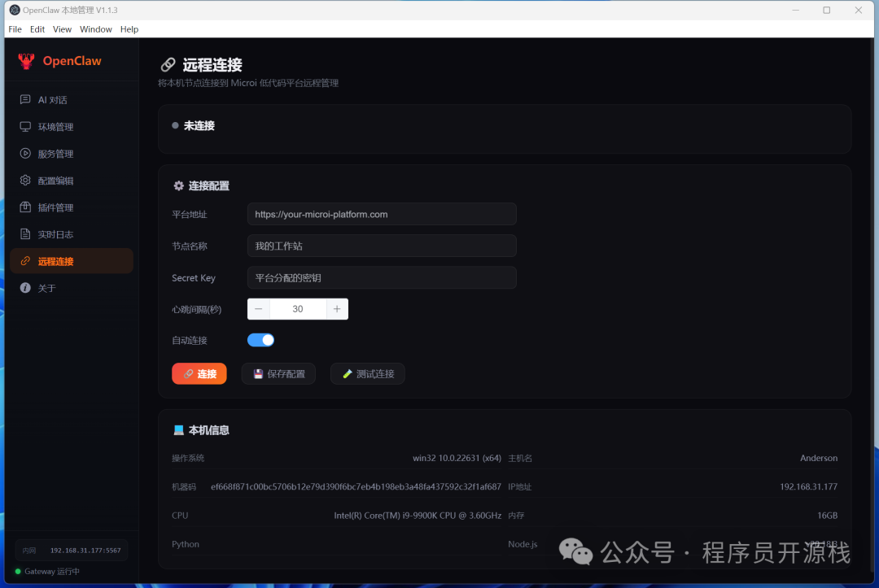Select the 平台地址 input field
This screenshot has width=879, height=588.
[x=382, y=214]
